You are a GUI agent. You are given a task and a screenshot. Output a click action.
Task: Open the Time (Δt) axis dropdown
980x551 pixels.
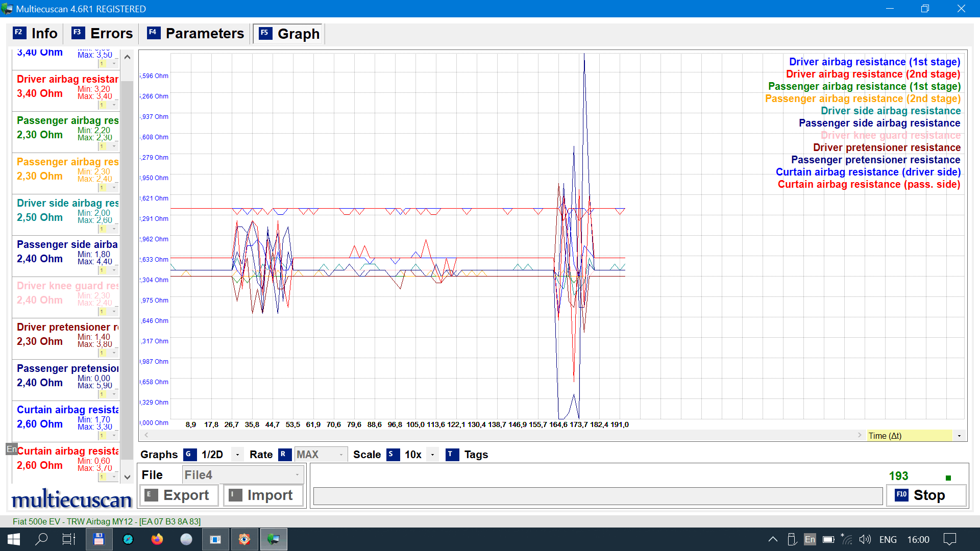pyautogui.click(x=959, y=436)
